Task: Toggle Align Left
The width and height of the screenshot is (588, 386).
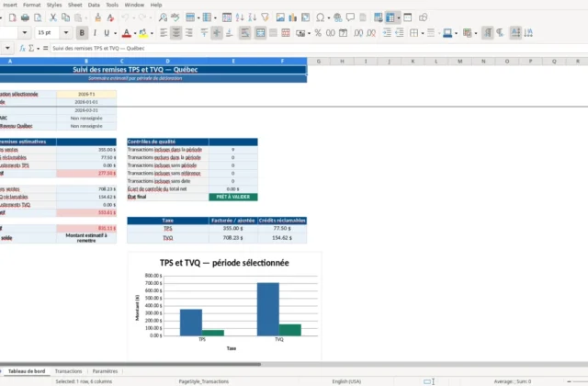Action: 164,33
